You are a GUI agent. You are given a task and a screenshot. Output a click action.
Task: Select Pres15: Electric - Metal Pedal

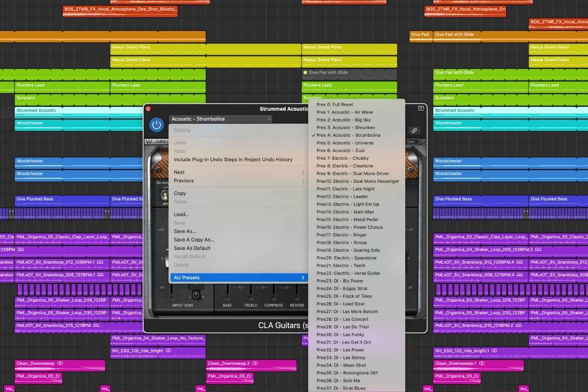click(356, 220)
